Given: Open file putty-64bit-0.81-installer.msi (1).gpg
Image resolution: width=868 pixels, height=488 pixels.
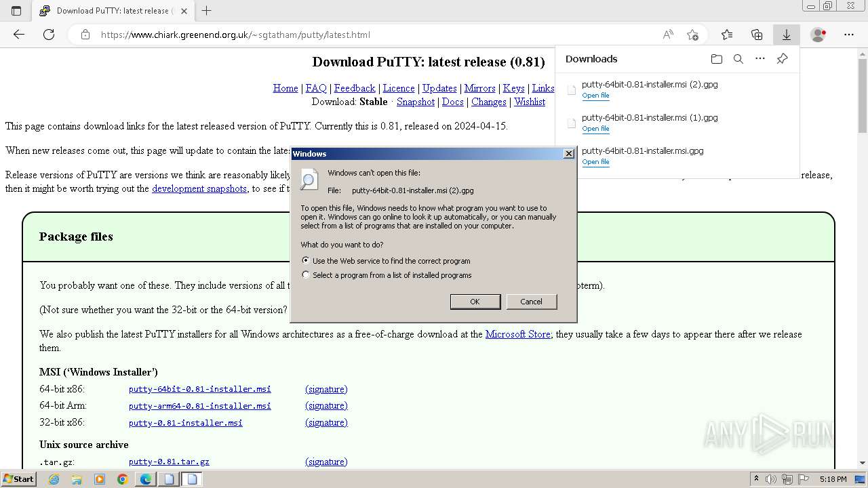Looking at the screenshot, I should pos(595,129).
